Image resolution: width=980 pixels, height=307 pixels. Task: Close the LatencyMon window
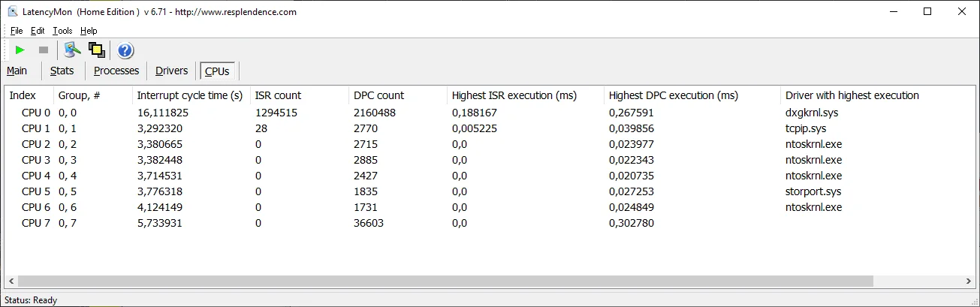(x=963, y=11)
